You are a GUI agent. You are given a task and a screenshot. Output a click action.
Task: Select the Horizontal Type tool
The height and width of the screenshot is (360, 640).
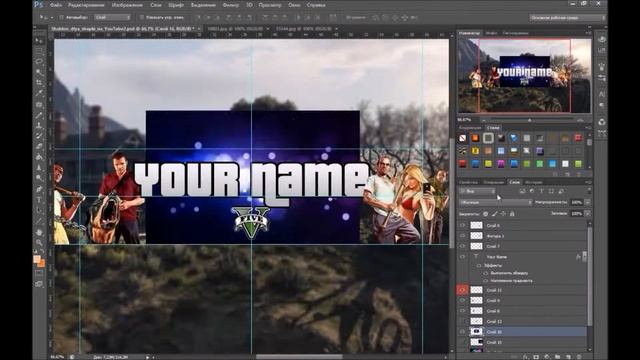click(39, 200)
